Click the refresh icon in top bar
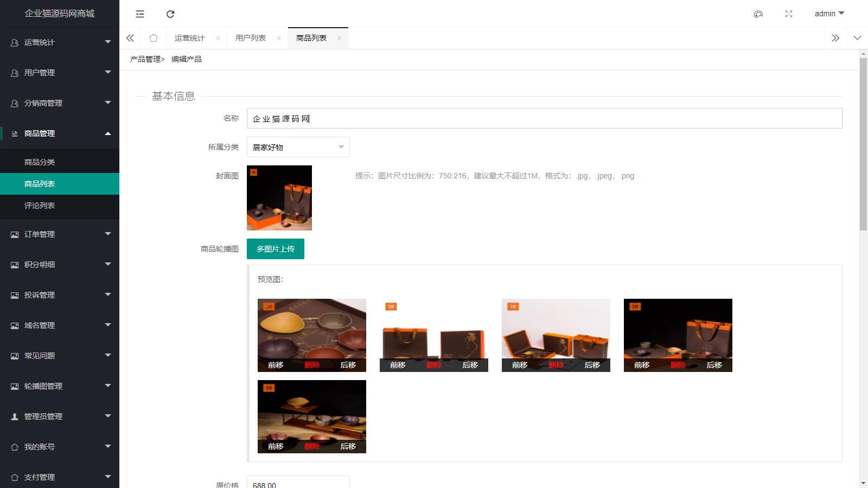This screenshot has width=868, height=488. point(170,14)
